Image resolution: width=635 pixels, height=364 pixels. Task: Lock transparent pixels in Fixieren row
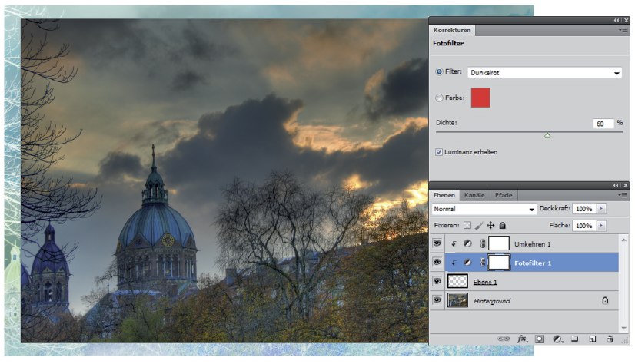point(466,226)
